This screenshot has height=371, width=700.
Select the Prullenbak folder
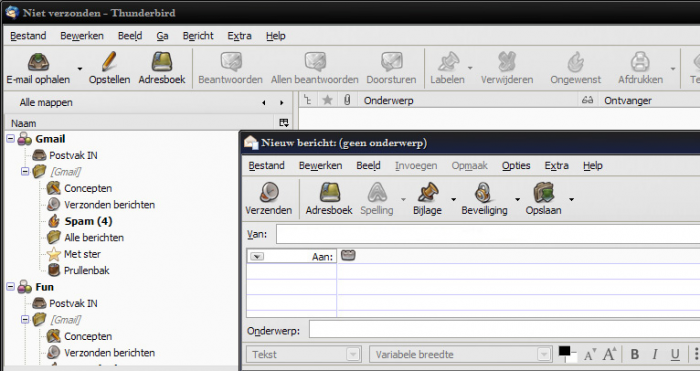[87, 271]
